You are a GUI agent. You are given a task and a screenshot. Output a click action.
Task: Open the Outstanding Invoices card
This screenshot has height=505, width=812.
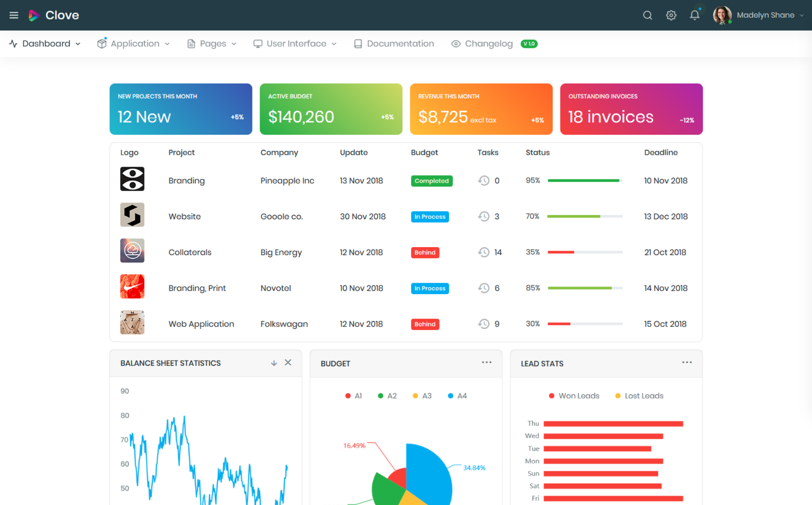(632, 109)
